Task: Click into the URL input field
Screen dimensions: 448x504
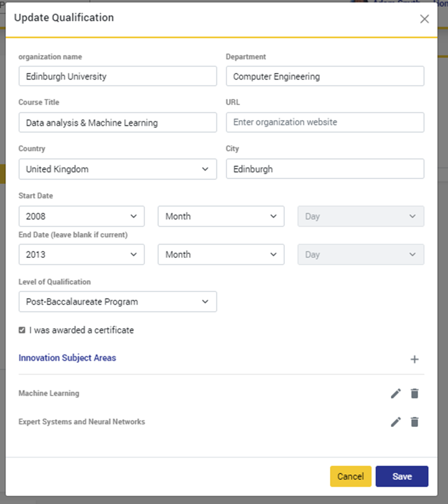Action: pyautogui.click(x=325, y=122)
